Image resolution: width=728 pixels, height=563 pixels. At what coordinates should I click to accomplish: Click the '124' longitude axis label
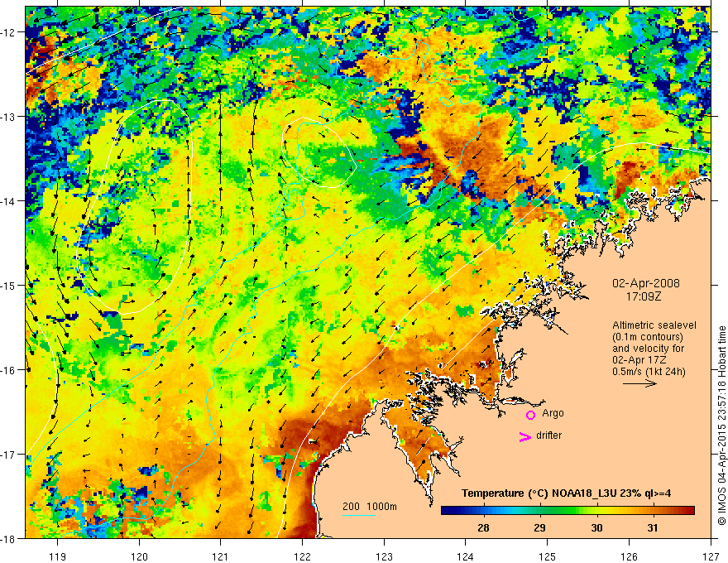[x=466, y=556]
